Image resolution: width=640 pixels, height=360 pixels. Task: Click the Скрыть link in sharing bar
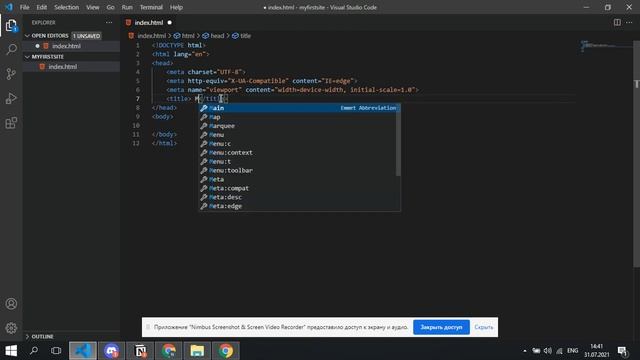[x=484, y=327]
